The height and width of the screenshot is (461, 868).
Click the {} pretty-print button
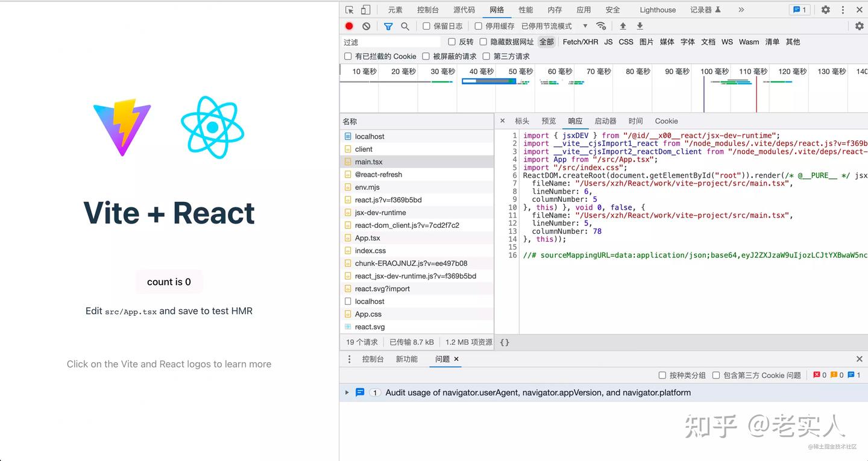pos(505,342)
